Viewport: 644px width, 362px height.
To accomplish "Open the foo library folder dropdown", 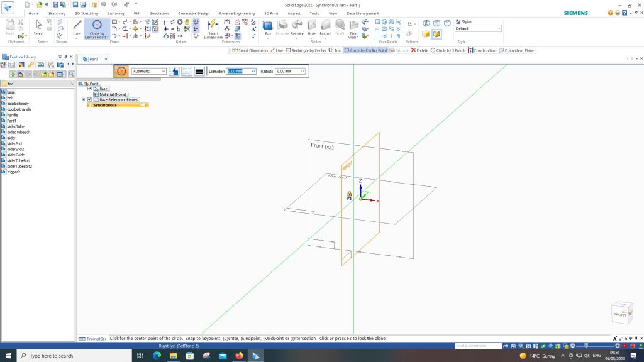I will pos(72,84).
